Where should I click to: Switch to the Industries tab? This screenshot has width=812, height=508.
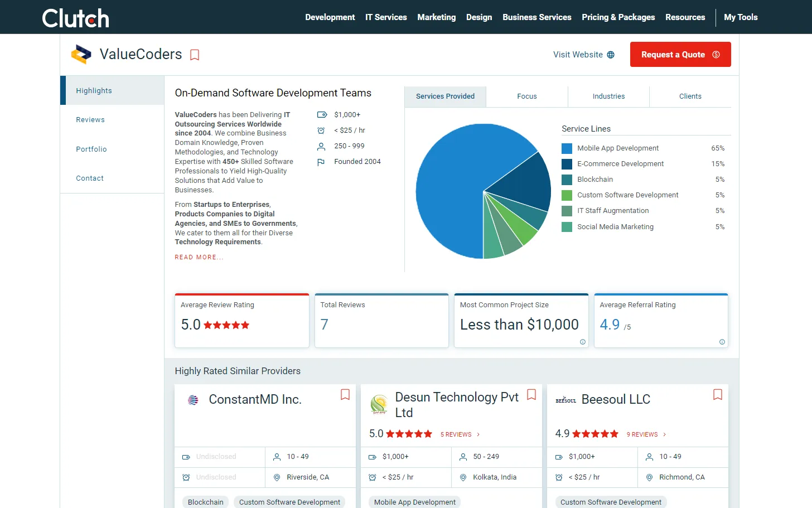pyautogui.click(x=608, y=96)
